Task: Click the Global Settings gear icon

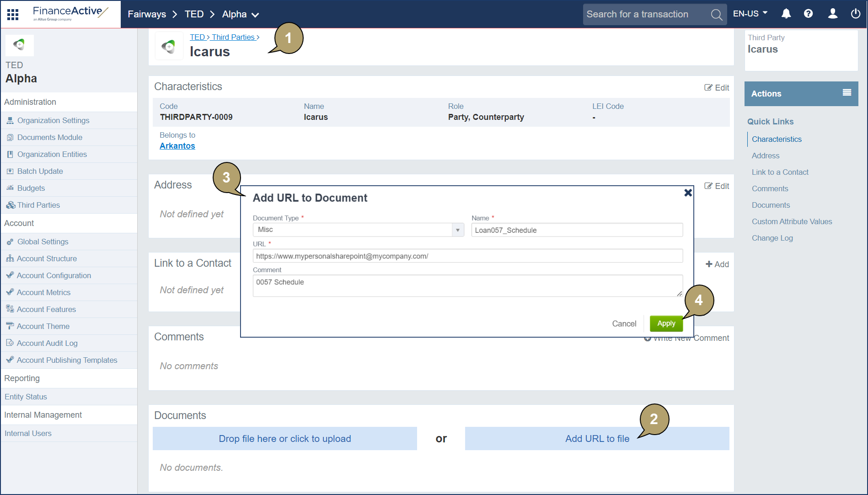Action: click(x=10, y=242)
